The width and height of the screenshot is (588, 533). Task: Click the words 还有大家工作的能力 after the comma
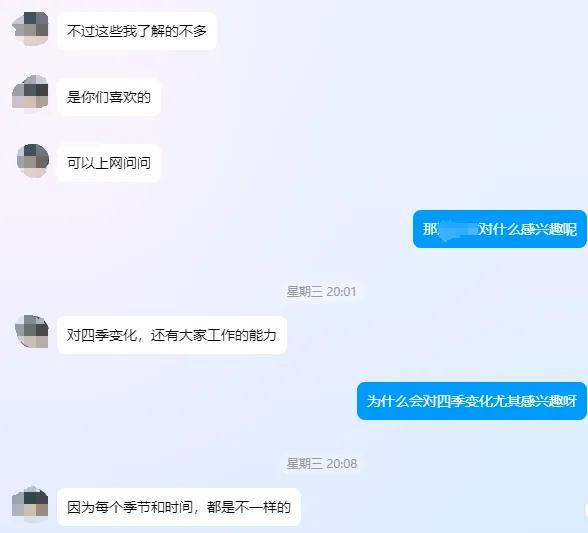(213, 335)
